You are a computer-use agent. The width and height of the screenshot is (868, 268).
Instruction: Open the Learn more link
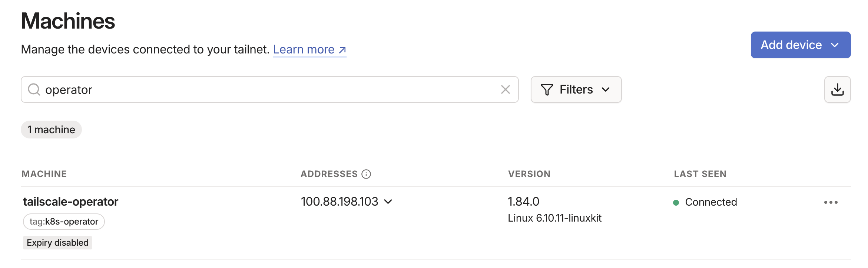pyautogui.click(x=304, y=49)
